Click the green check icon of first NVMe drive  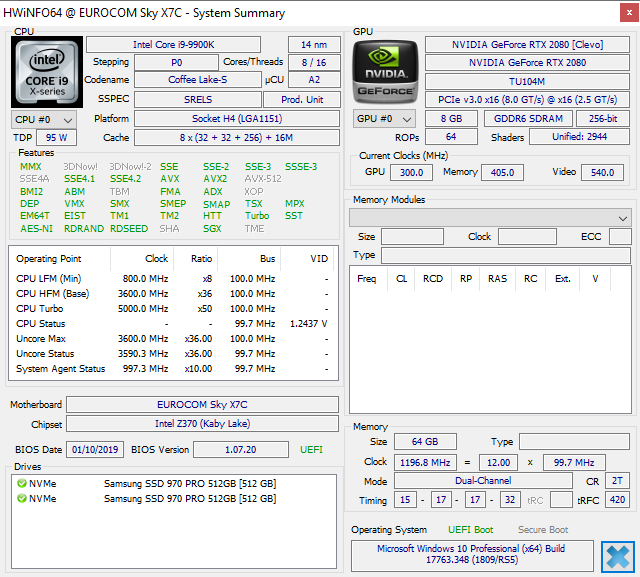click(x=22, y=484)
